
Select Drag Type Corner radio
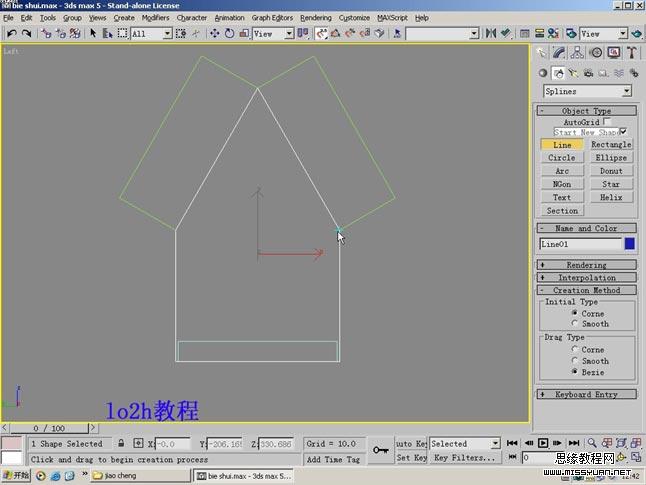pos(575,349)
